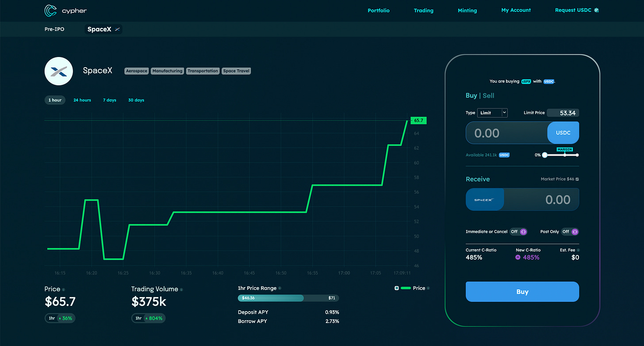
Task: Select the Buy order tab
Action: (471, 95)
